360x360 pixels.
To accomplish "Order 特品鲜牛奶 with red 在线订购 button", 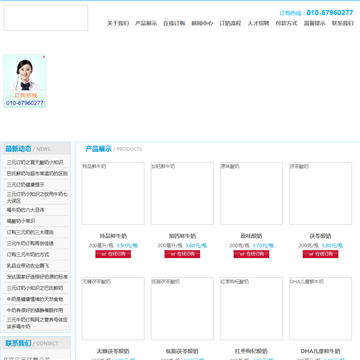I will (113, 254).
